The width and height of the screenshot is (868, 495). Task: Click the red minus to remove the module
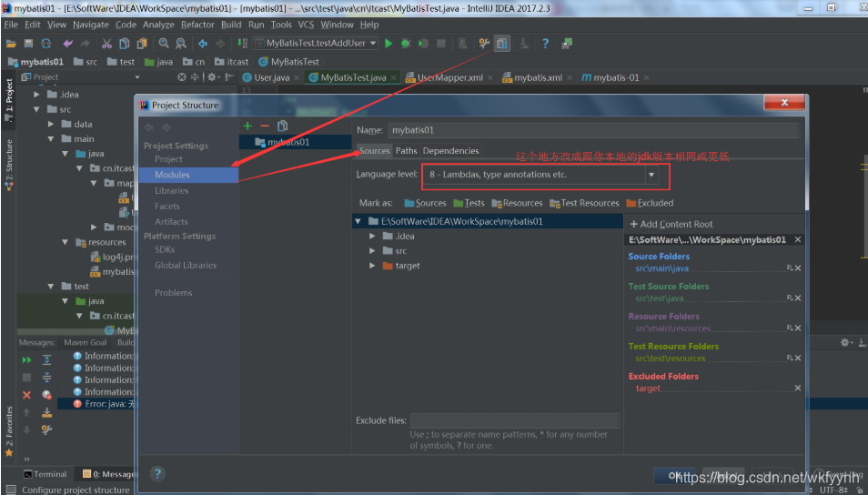pyautogui.click(x=265, y=126)
